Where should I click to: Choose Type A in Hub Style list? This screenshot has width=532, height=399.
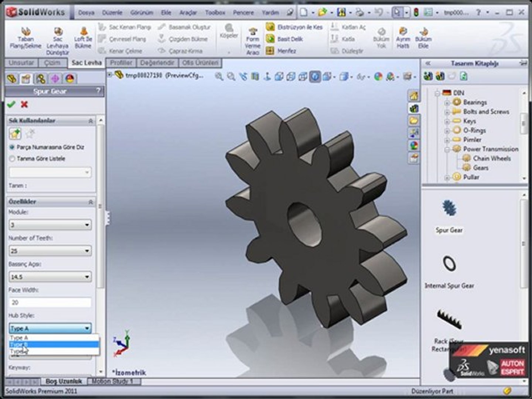(x=54, y=338)
